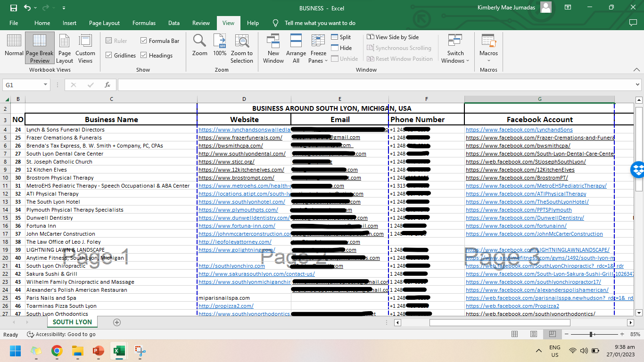The width and height of the screenshot is (644, 362).
Task: Select the SOUTH LYON sheet tab
Action: [72, 322]
